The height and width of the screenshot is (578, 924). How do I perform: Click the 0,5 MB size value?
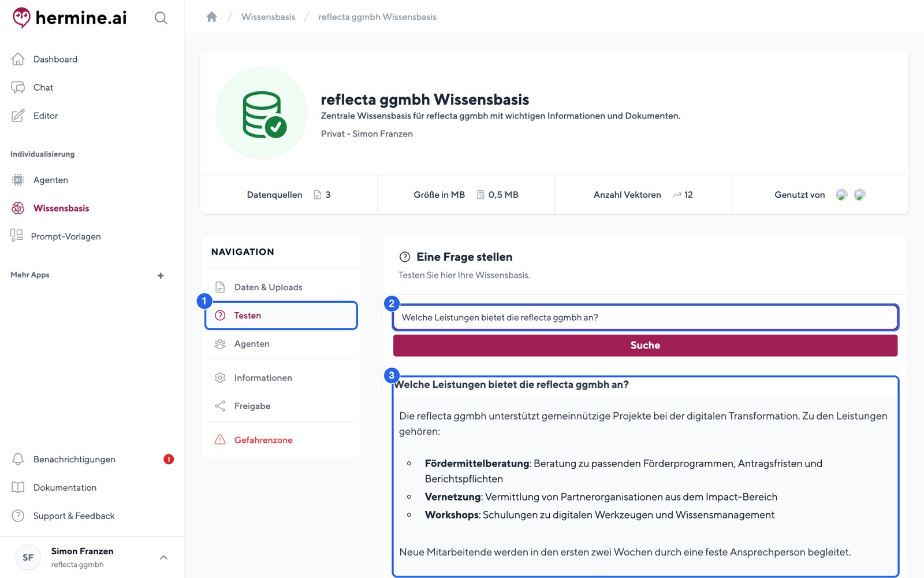(503, 195)
